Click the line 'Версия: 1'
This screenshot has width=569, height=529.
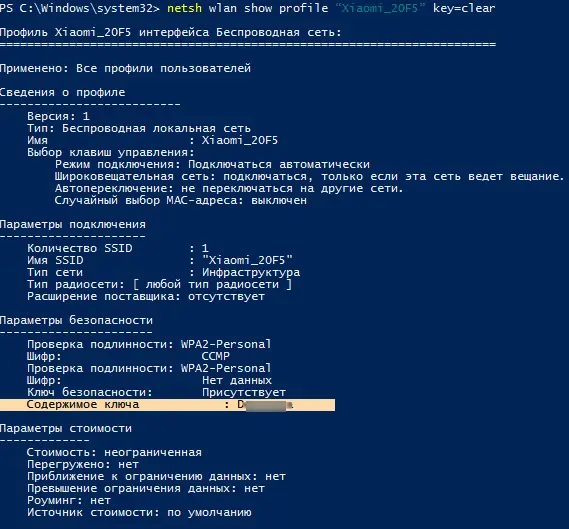(58, 116)
